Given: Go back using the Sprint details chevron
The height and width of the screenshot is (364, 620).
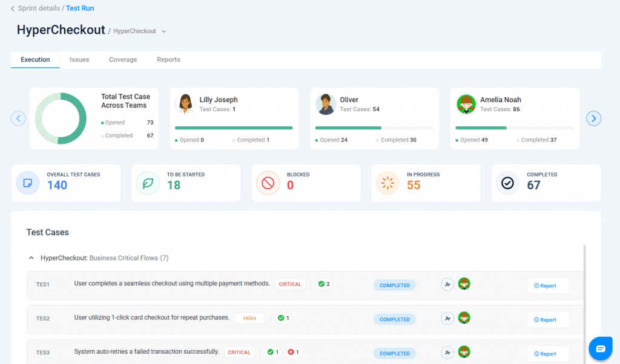Looking at the screenshot, I should tap(13, 8).
